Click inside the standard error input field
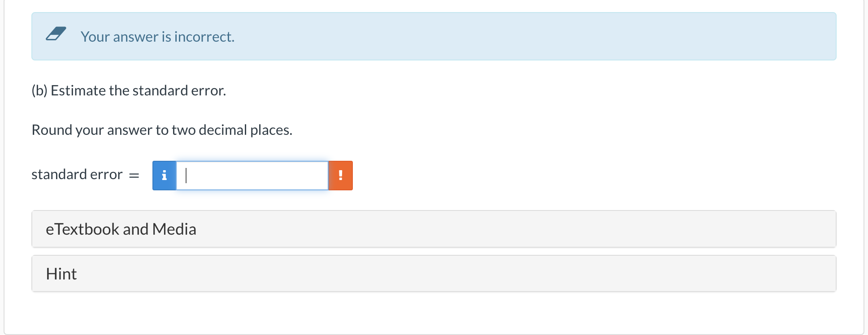The height and width of the screenshot is (335, 868). coord(251,176)
